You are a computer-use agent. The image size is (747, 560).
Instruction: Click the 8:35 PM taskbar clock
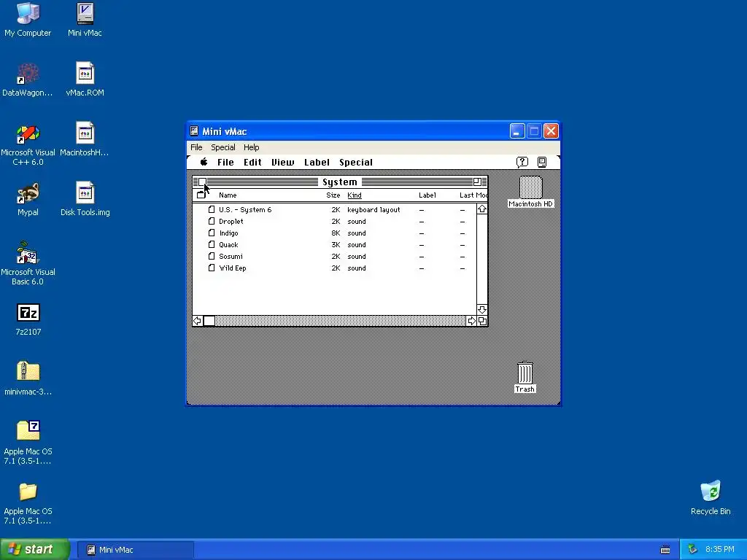(x=720, y=549)
